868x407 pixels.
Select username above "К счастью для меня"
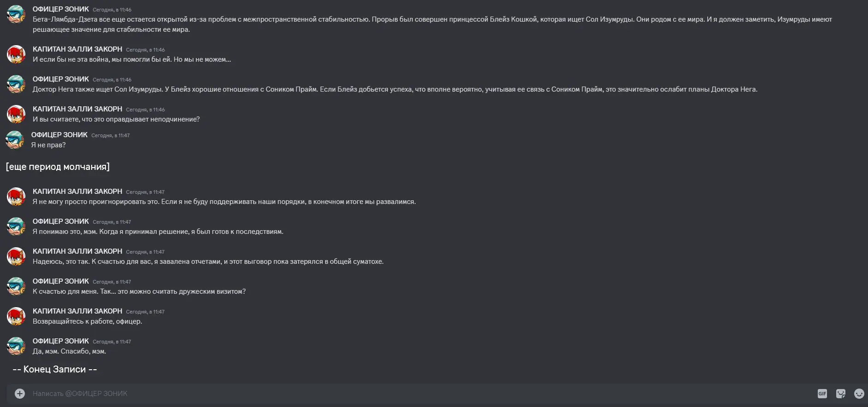pos(61,281)
